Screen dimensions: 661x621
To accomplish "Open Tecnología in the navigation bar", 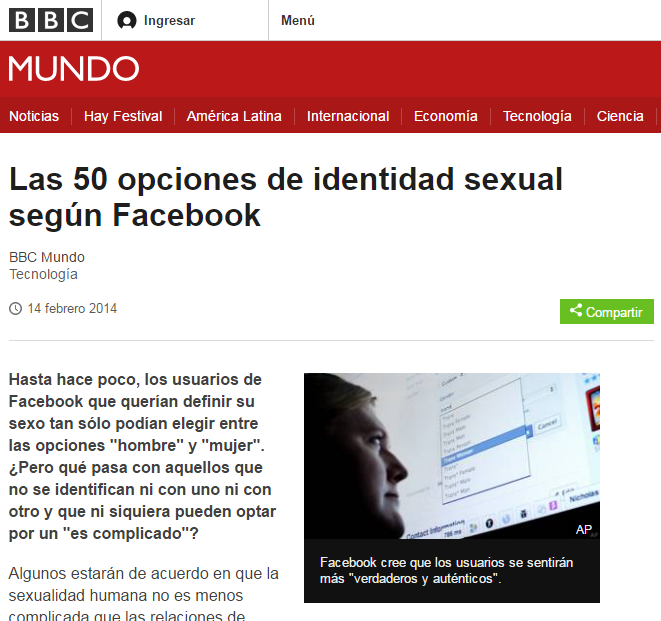I will pos(537,116).
